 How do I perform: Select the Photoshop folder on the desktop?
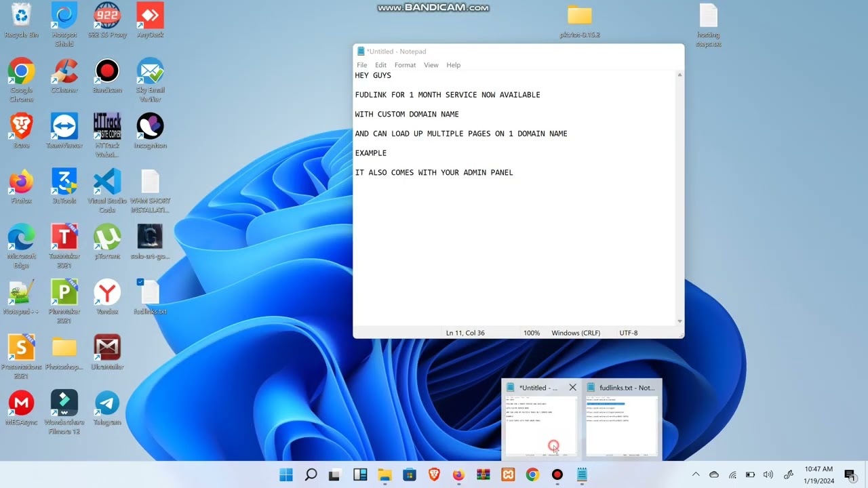pyautogui.click(x=64, y=352)
